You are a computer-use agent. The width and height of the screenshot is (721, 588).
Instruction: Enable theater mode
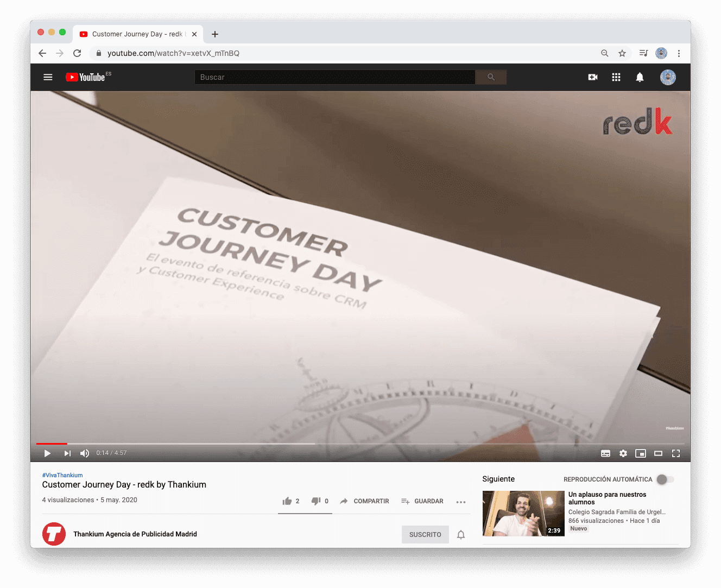point(658,453)
